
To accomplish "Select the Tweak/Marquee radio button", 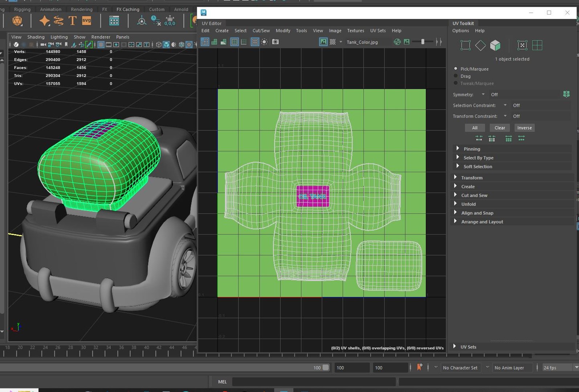I will pyautogui.click(x=456, y=83).
